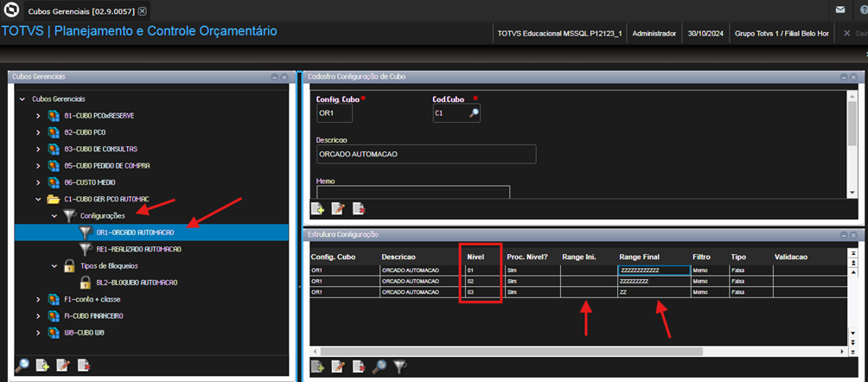
Task: Collapse the root Cubos Gerenciais tree node
Action: [x=22, y=99]
